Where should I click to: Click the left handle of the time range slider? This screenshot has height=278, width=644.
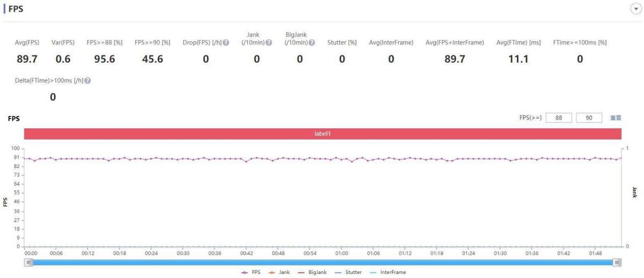tap(29, 262)
